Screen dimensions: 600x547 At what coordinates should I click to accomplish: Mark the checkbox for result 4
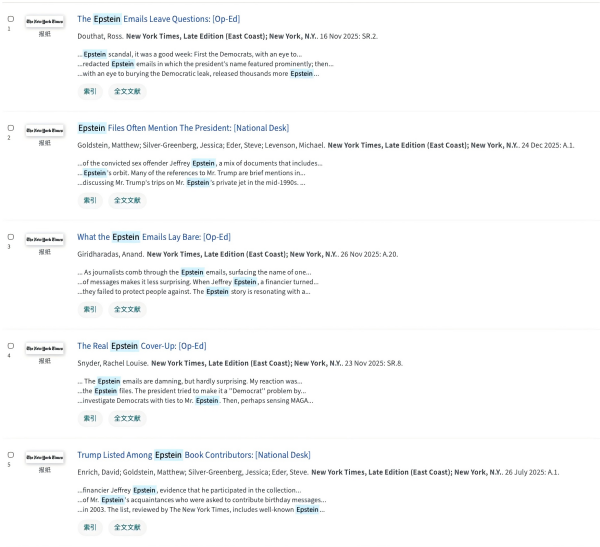(x=10, y=346)
